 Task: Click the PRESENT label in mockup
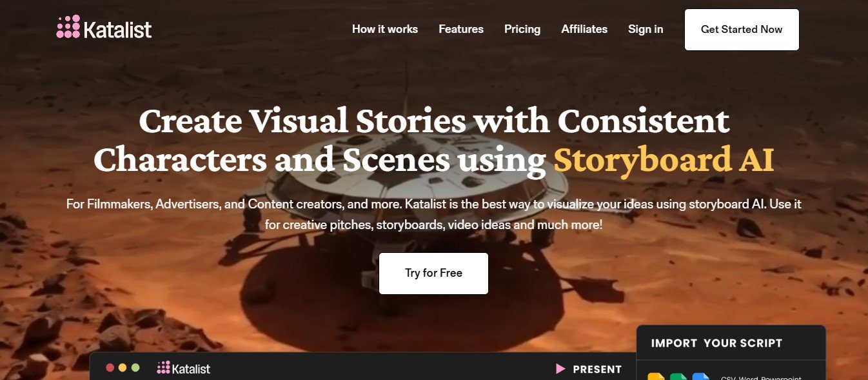point(597,370)
